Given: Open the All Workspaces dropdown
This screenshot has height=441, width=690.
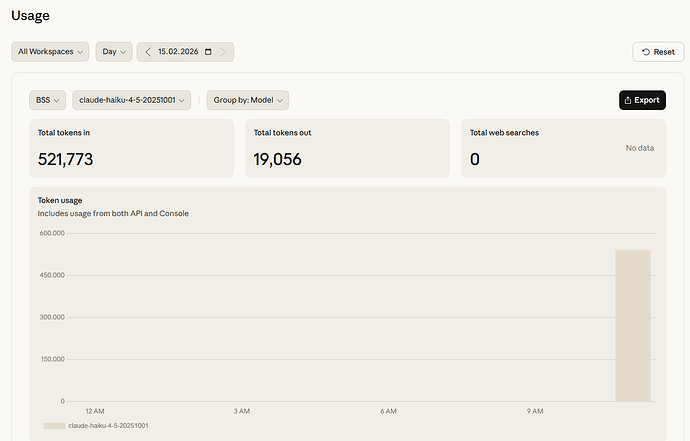Looking at the screenshot, I should click(51, 51).
